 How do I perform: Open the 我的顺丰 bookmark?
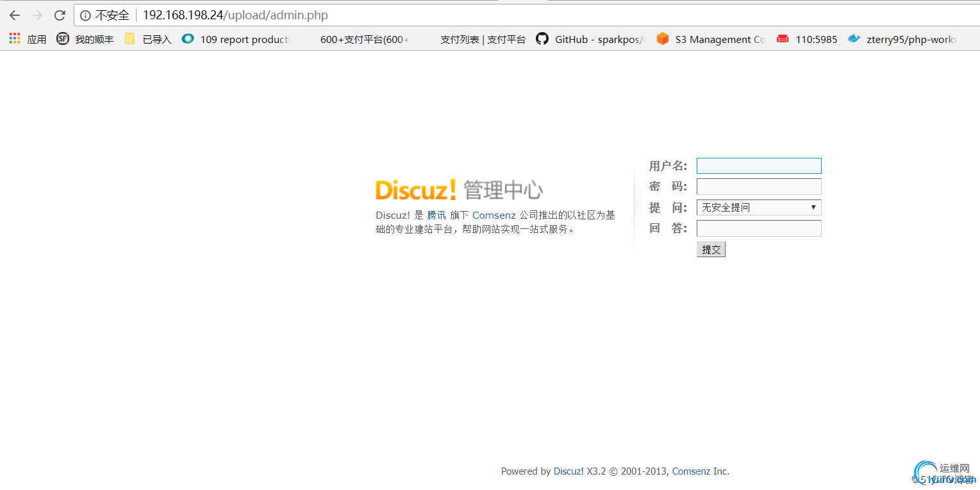coord(85,39)
